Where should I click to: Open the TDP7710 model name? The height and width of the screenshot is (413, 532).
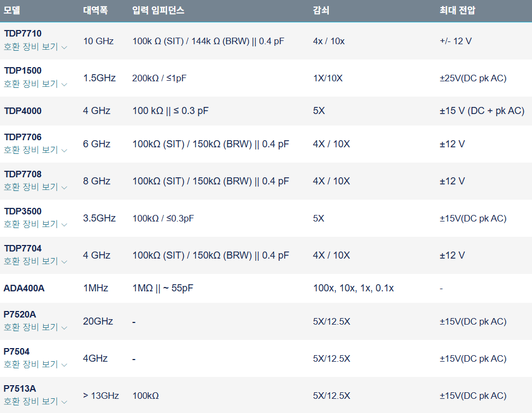click(x=23, y=33)
